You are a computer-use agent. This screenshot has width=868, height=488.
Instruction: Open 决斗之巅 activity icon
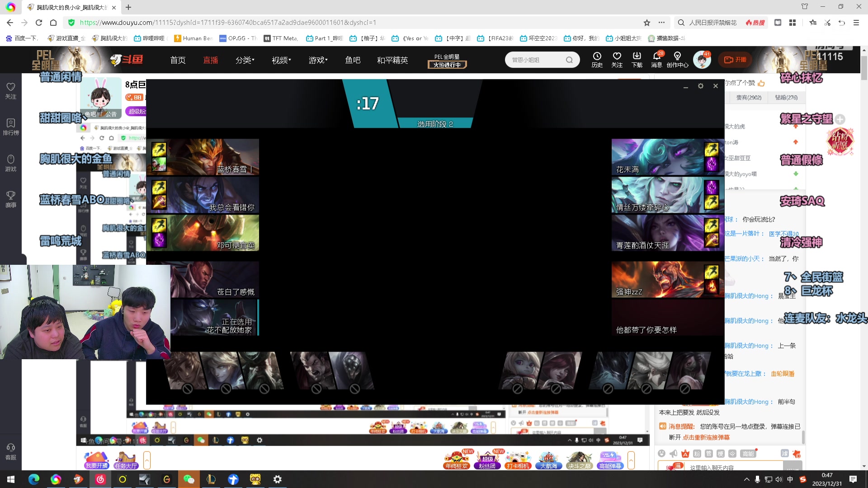580,460
